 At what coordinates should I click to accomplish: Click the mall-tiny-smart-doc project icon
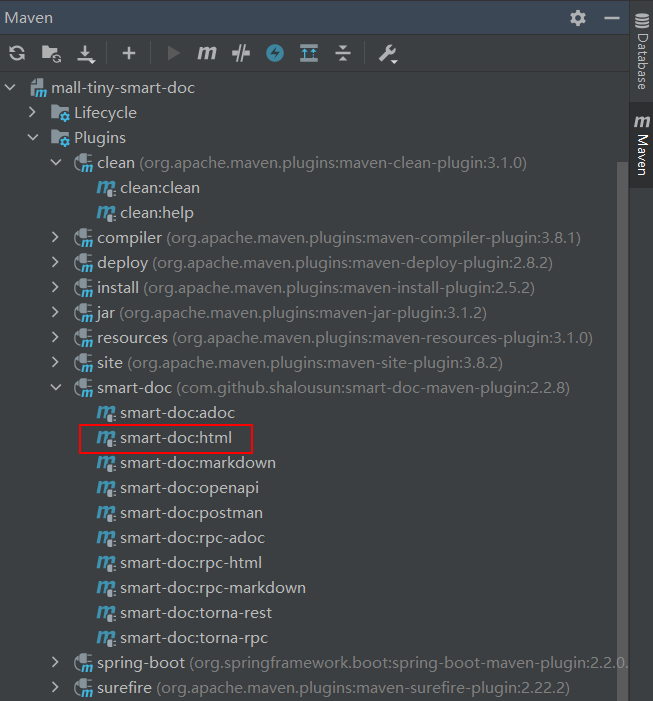[x=38, y=88]
